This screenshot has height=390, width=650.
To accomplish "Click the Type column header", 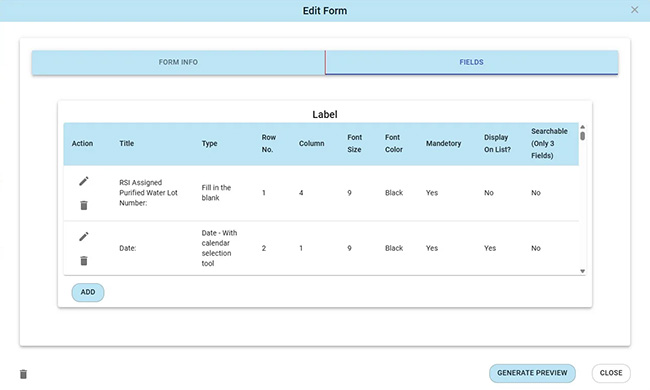I will (209, 143).
